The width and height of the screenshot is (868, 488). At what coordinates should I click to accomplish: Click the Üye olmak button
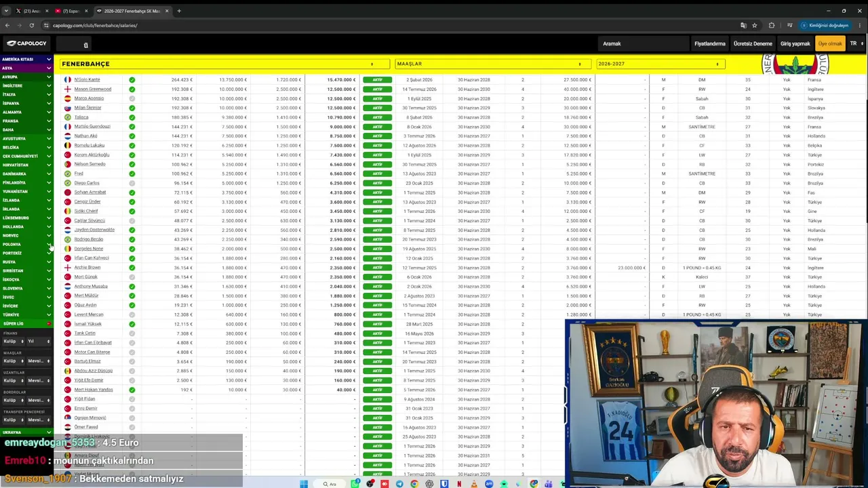coord(830,43)
